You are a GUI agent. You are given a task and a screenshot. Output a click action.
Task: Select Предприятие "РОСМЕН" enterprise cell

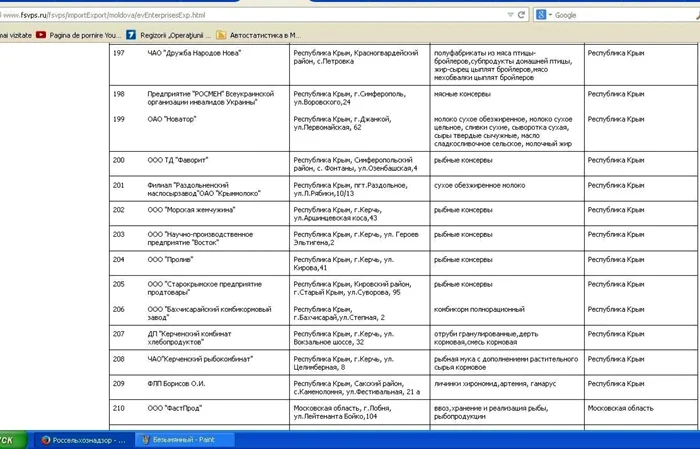(x=211, y=98)
